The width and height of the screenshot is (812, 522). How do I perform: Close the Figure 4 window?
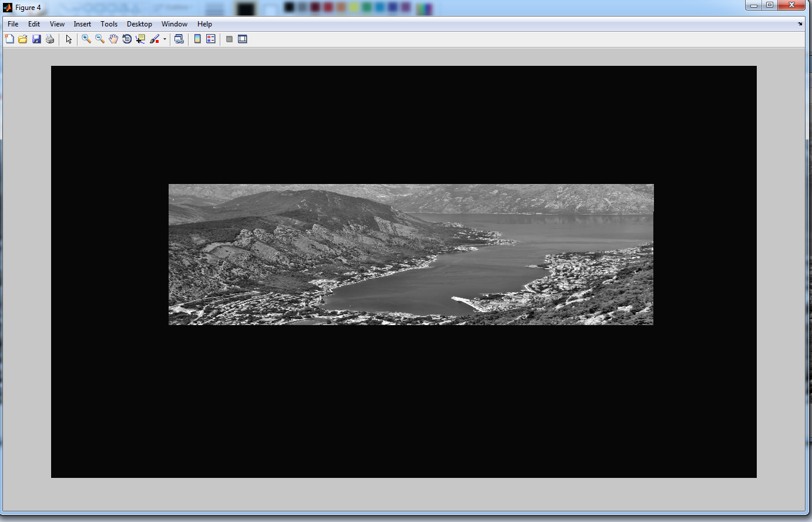point(791,5)
